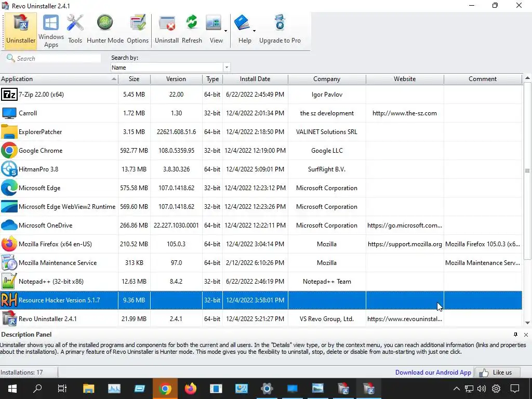Select the HitmanPro 3.8 icon
The height and width of the screenshot is (399, 532).
tap(9, 169)
